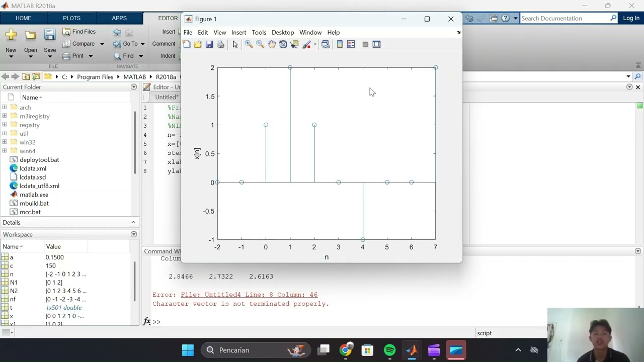This screenshot has height=362, width=644.
Task: Switch to the PLOTS ribbon tab
Action: (x=71, y=18)
